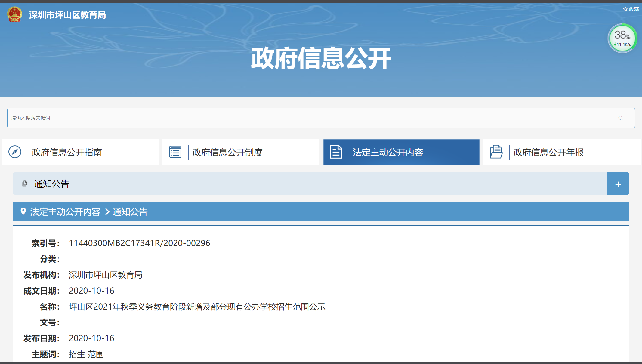This screenshot has height=364, width=642.
Task: Click the location pin breadcrumb icon
Action: pos(23,211)
